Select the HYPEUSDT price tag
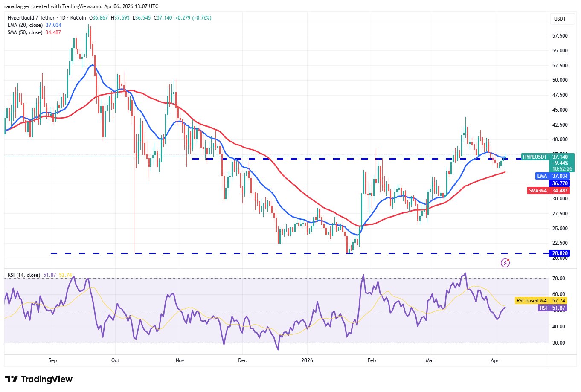This screenshot has width=581, height=392. tap(535, 157)
